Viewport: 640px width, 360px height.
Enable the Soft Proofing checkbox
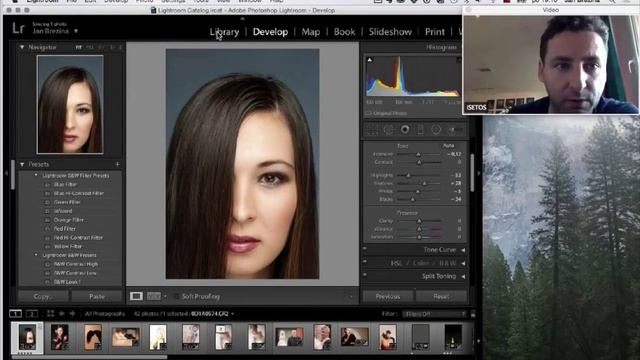coord(176,296)
